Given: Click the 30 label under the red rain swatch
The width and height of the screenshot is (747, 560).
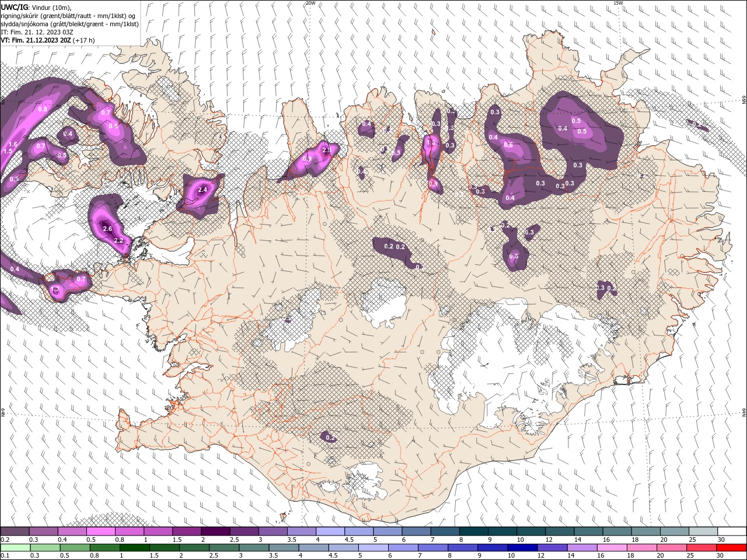Looking at the screenshot, I should (x=721, y=556).
